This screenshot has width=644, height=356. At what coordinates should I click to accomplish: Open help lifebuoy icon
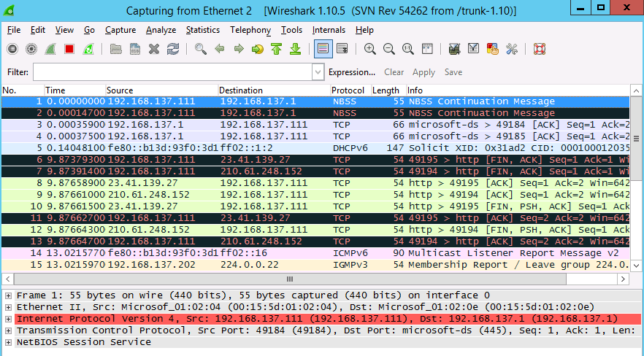coord(539,49)
